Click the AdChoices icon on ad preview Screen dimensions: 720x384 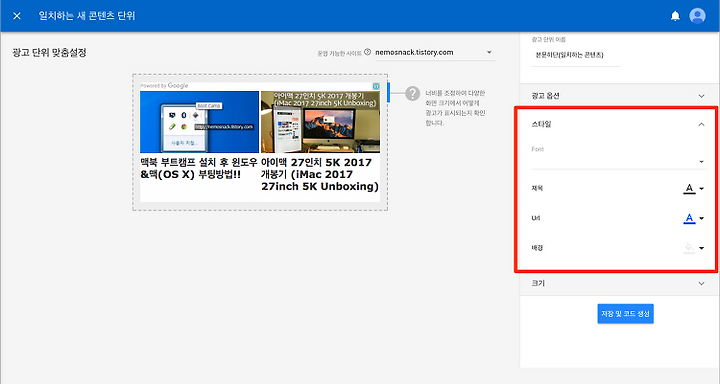coord(376,86)
